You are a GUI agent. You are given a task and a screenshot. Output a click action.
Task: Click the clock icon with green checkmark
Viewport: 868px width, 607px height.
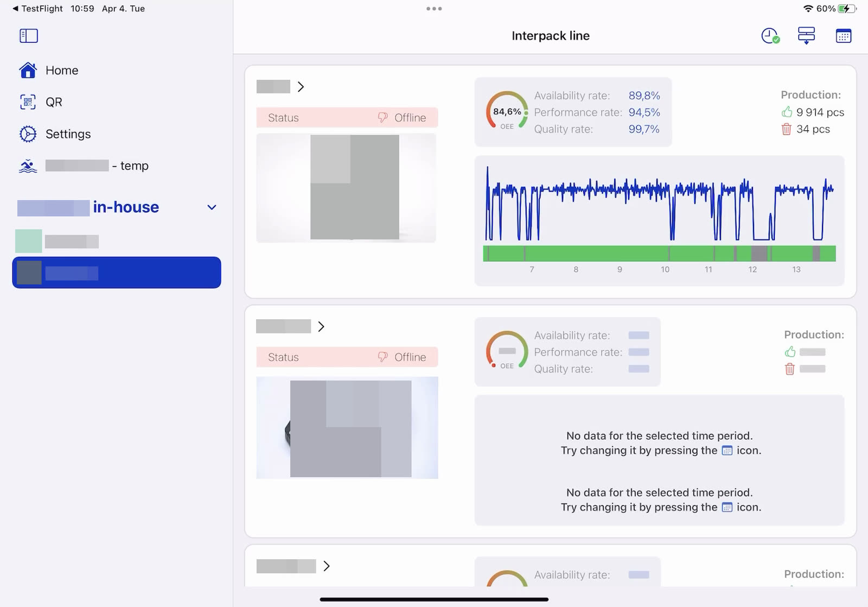769,35
